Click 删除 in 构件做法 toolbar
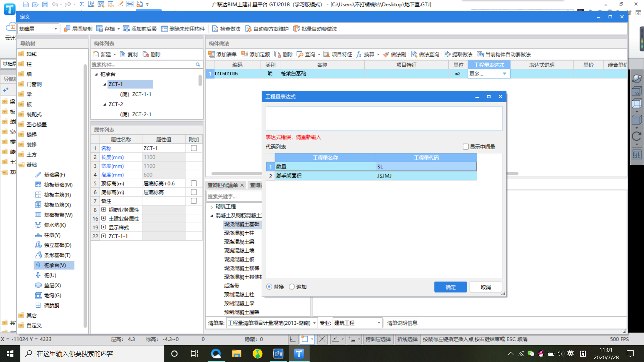This screenshot has height=362, width=644. pyautogui.click(x=284, y=54)
